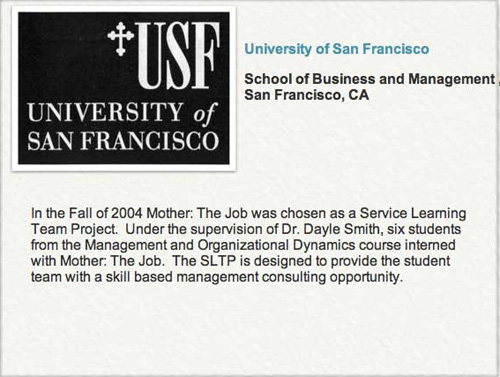Click the USF logo image thumbnail
Image resolution: width=500 pixels, height=377 pixels.
pos(124,88)
